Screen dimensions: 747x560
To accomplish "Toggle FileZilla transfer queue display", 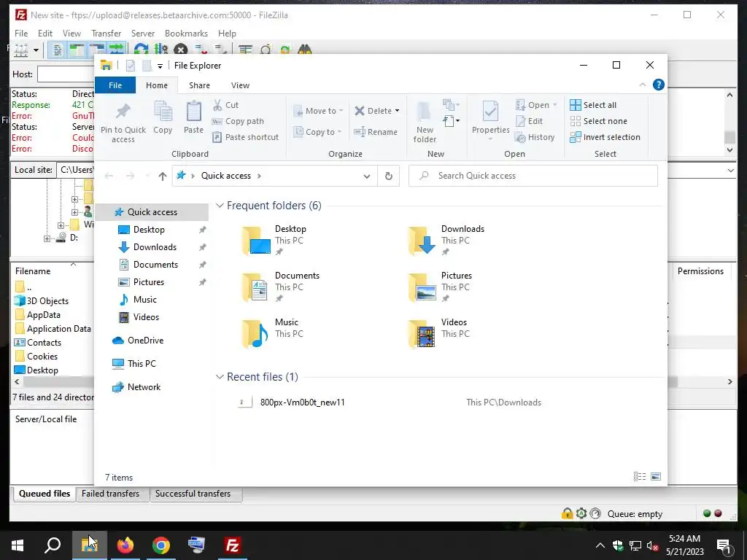I will click(x=116, y=49).
